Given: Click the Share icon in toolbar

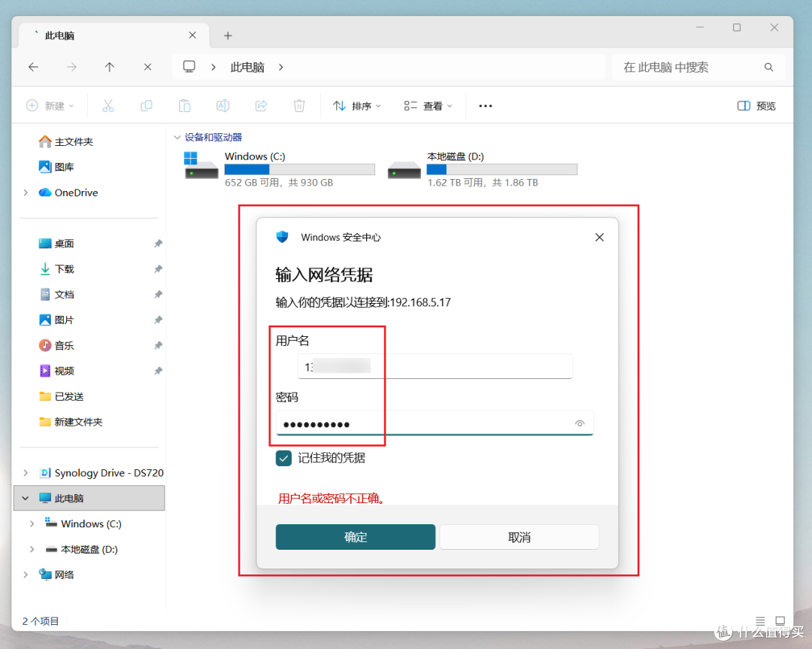Looking at the screenshot, I should pyautogui.click(x=261, y=106).
